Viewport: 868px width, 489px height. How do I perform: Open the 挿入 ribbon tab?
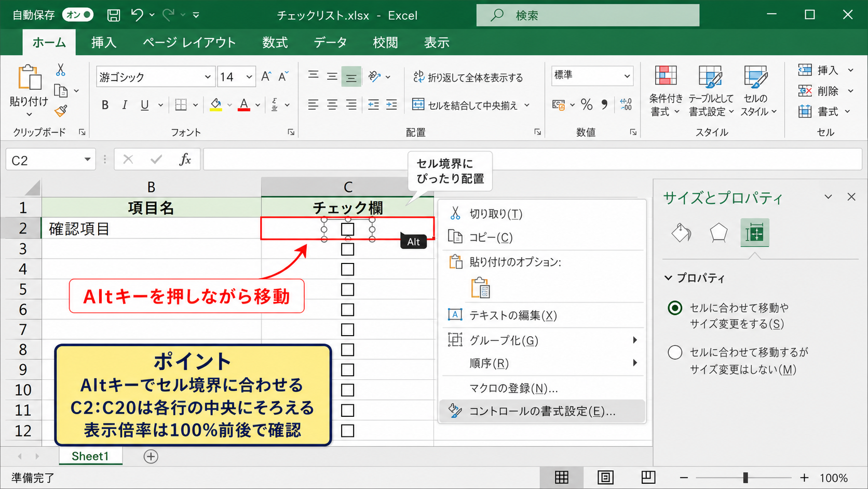pyautogui.click(x=104, y=42)
